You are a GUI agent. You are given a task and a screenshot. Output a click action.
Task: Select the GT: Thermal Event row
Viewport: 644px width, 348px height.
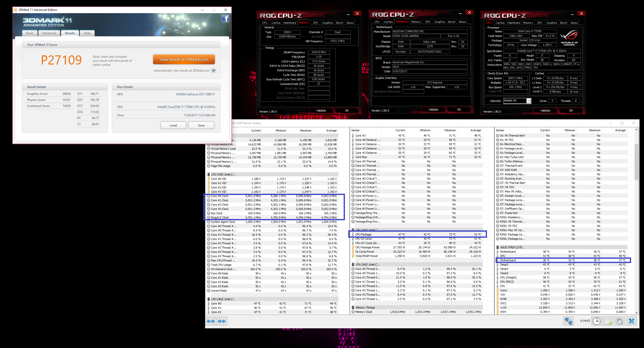pyautogui.click(x=561, y=166)
